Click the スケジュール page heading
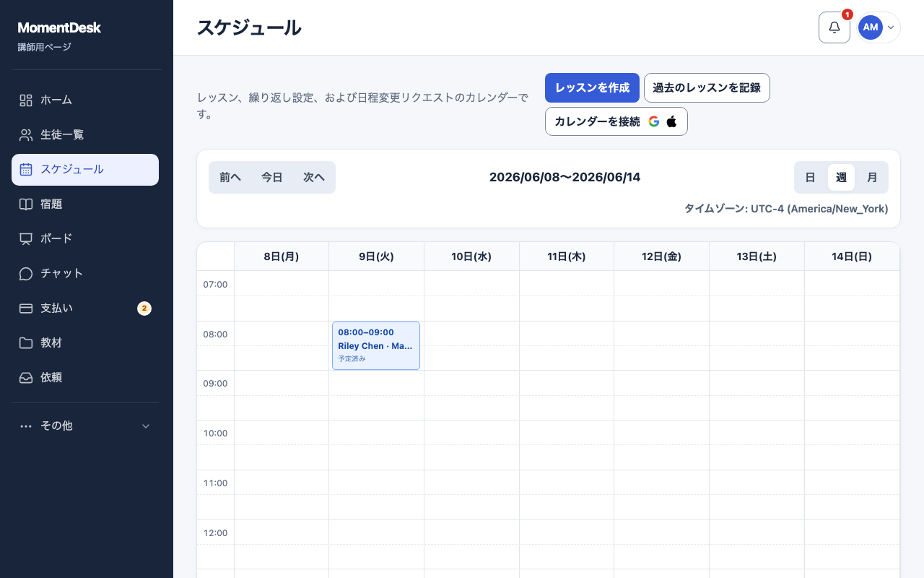924x578 pixels. [x=249, y=27]
